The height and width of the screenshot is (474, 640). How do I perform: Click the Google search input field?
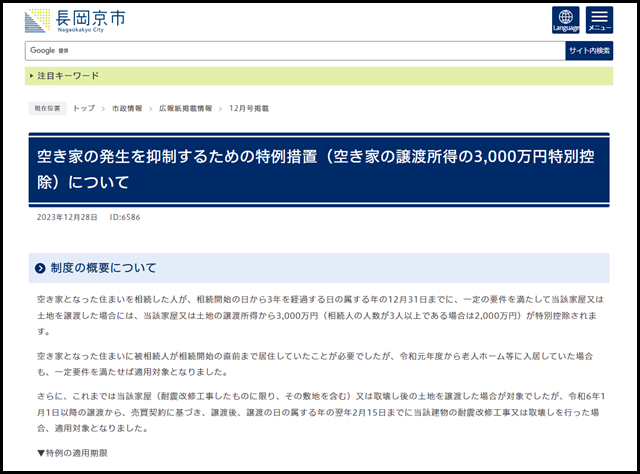pos(295,51)
